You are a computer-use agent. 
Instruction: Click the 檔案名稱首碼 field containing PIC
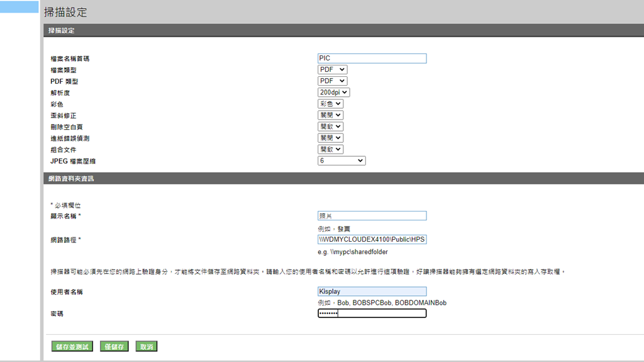(x=372, y=59)
